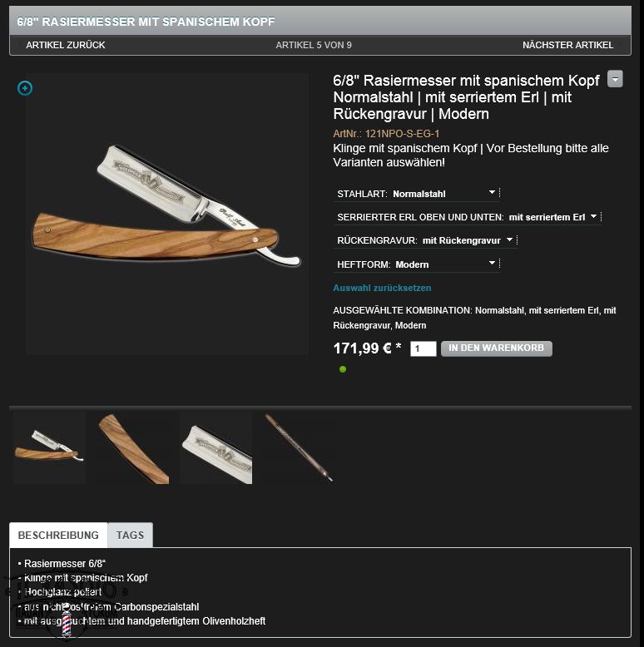Image resolution: width=644 pixels, height=647 pixels.
Task: Switch to the Tags tab
Action: 130,536
